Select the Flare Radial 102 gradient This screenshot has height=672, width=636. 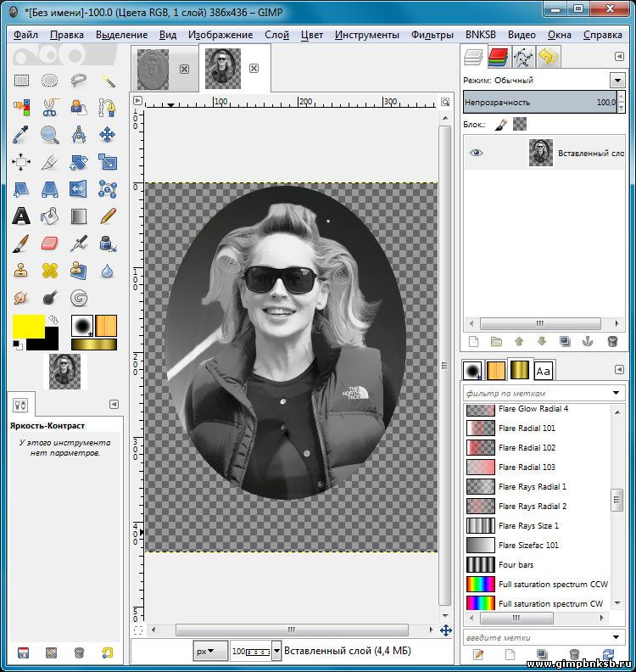(527, 447)
